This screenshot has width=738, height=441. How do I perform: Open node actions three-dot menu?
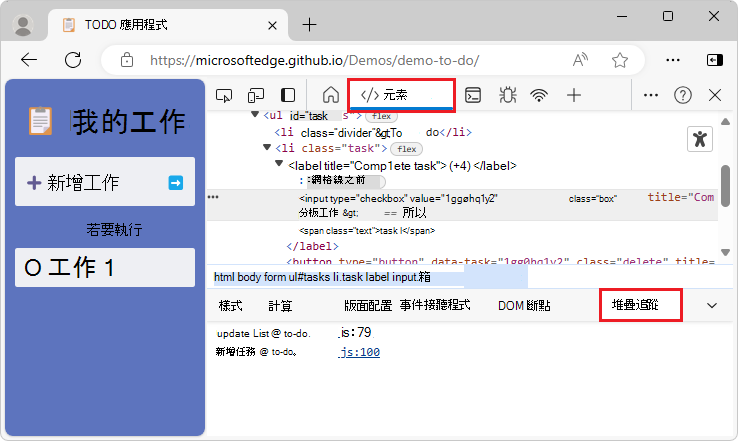[x=213, y=197]
